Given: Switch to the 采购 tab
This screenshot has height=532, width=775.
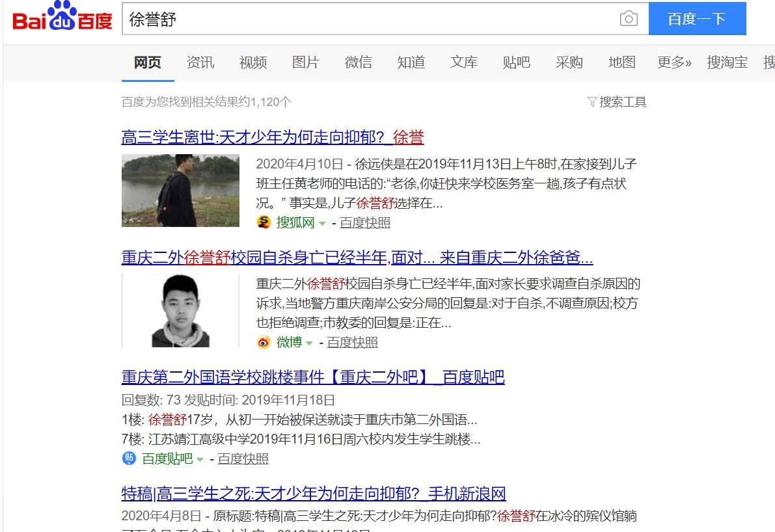Looking at the screenshot, I should 569,62.
